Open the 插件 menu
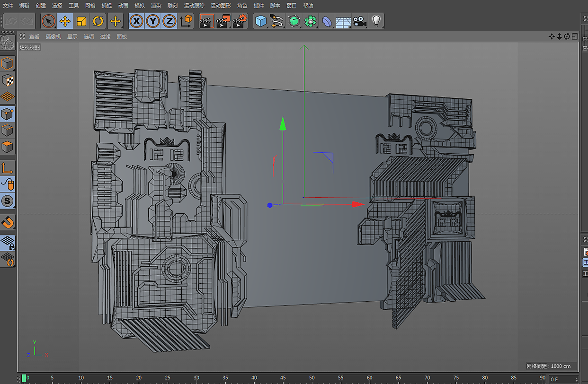Viewport: 588px width, 384px height. (x=258, y=6)
